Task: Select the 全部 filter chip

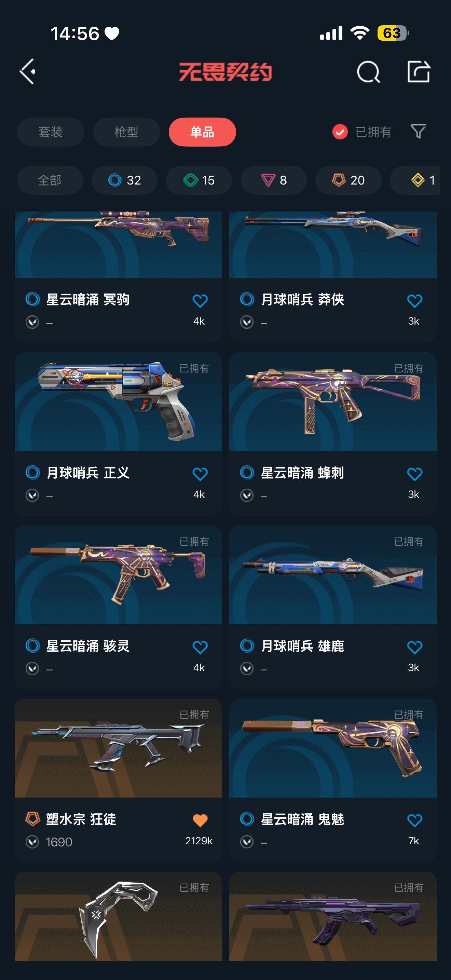Action: click(50, 180)
